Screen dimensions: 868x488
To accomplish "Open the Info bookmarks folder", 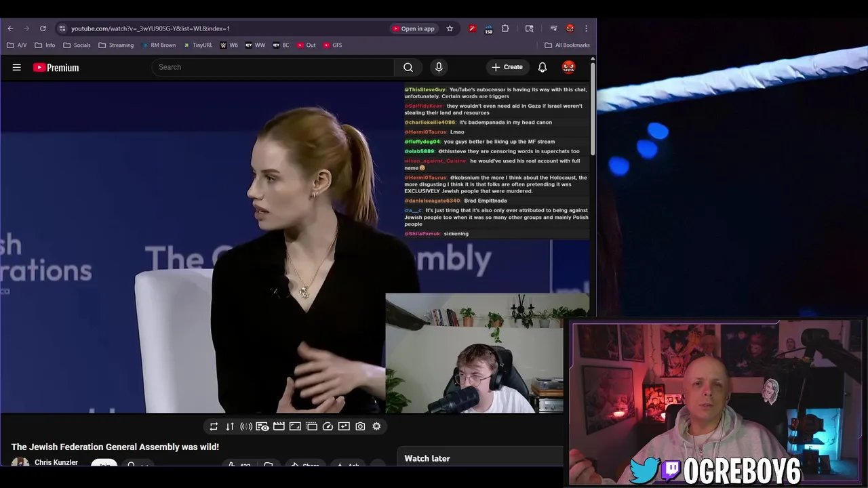I will point(45,45).
